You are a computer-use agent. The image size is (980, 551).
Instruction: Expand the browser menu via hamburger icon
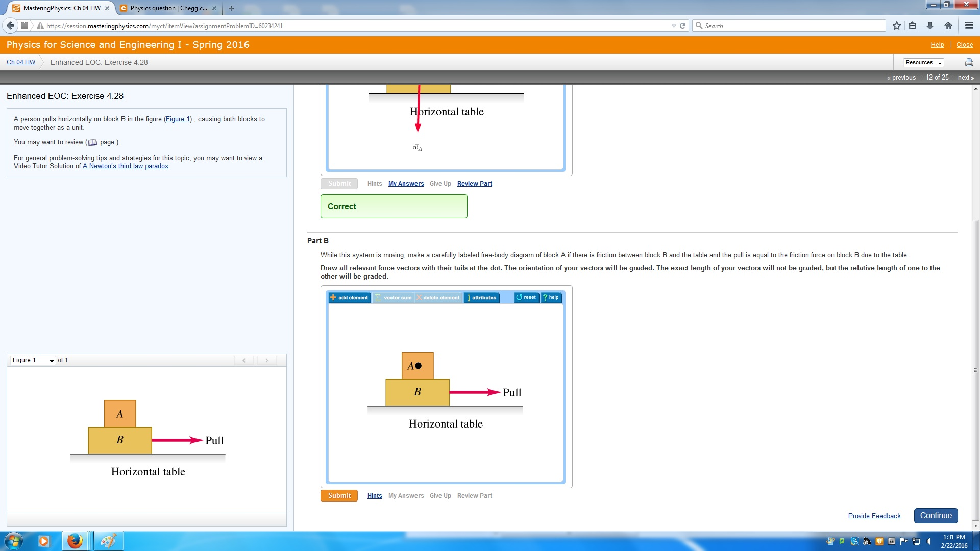(968, 26)
